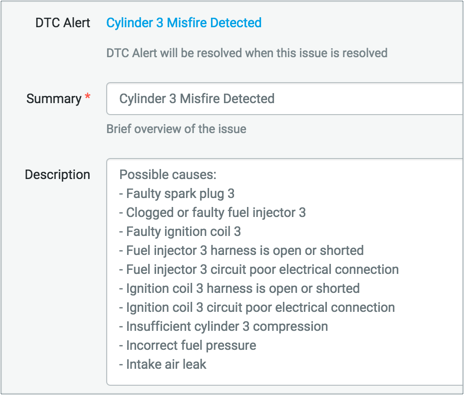The image size is (464, 395).
Task: Place cursor on the 'Intake air leak' line
Action: pos(163,365)
